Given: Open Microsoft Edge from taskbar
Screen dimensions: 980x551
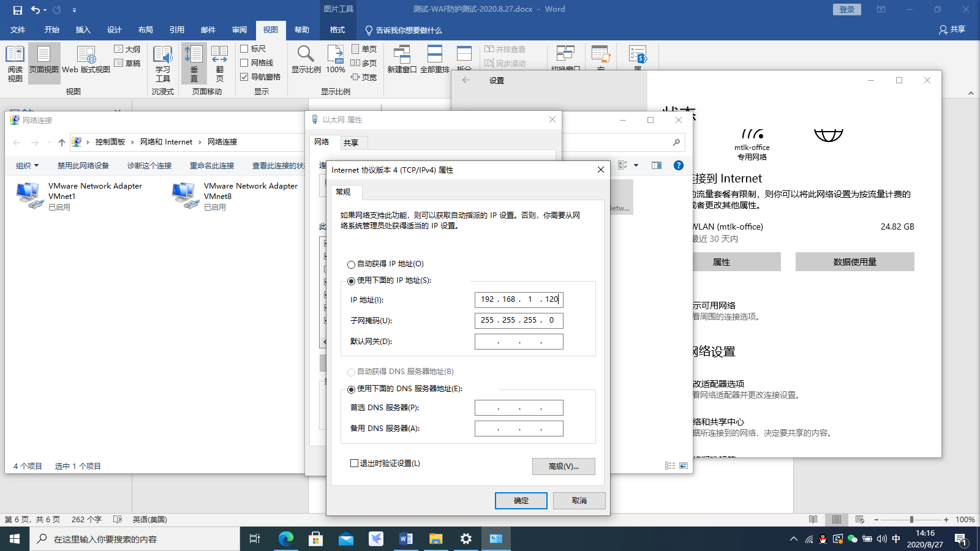Looking at the screenshot, I should coord(286,539).
